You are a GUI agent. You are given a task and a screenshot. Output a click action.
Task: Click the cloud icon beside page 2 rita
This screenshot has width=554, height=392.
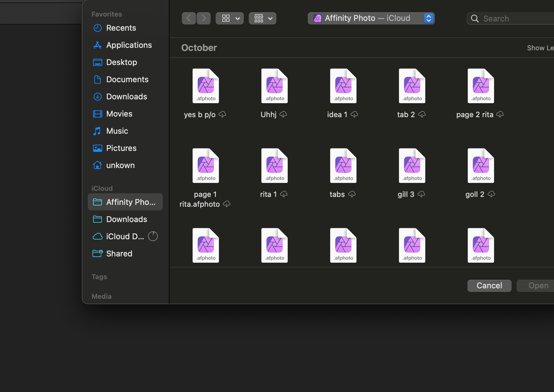coord(500,114)
